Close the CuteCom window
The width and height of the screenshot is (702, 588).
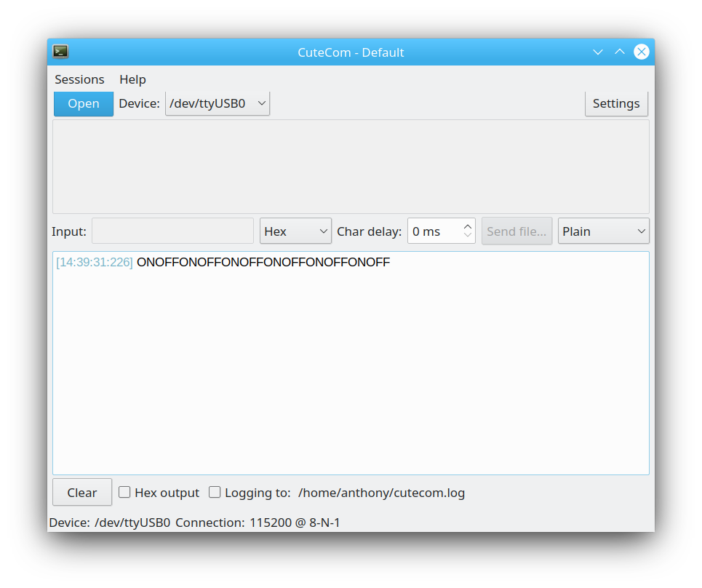[641, 52]
